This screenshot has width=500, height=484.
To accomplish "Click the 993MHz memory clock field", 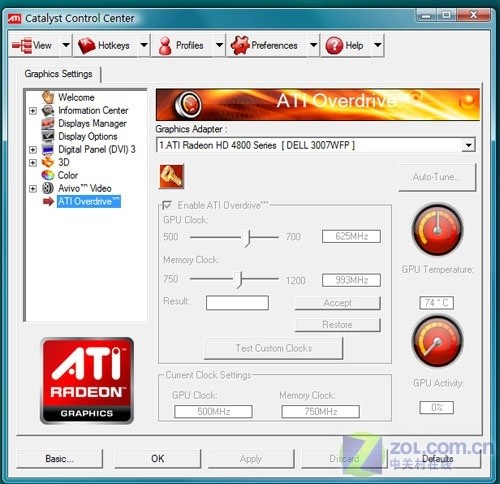I will 351,280.
